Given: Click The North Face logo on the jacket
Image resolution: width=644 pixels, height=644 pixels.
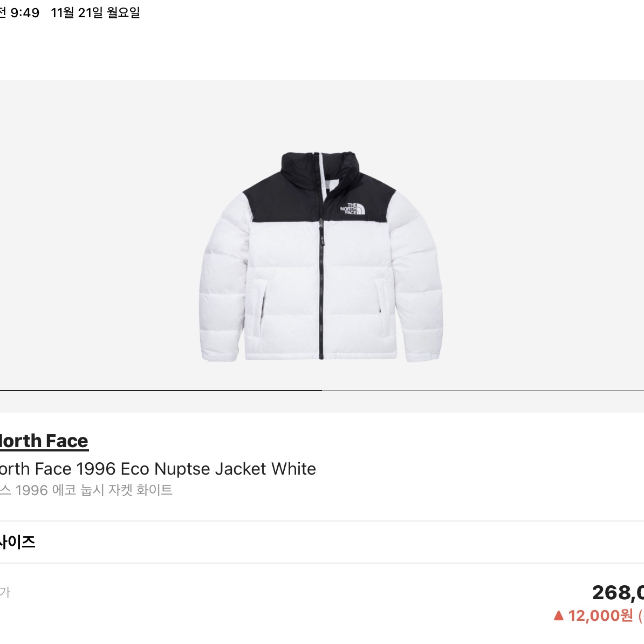Looking at the screenshot, I should click(x=352, y=209).
